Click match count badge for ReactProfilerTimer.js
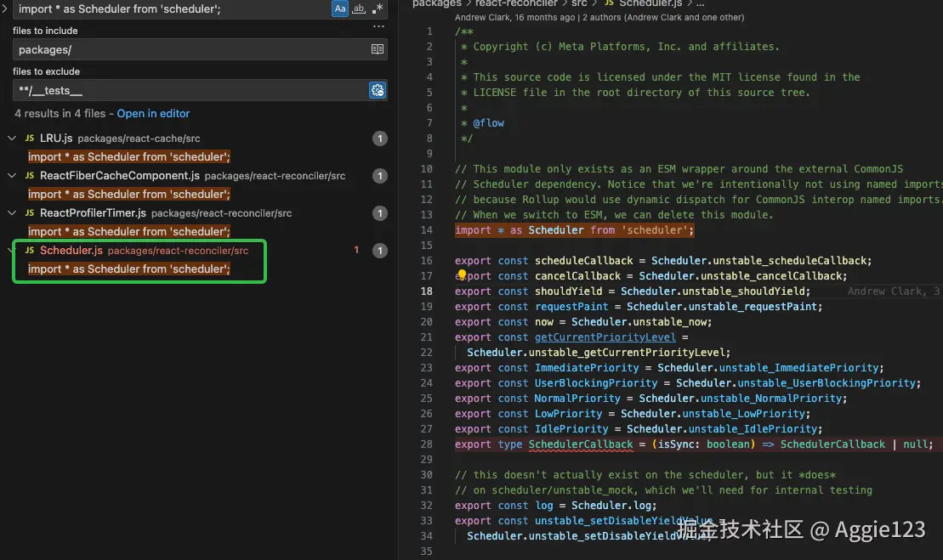This screenshot has height=560, width=943. tap(380, 213)
